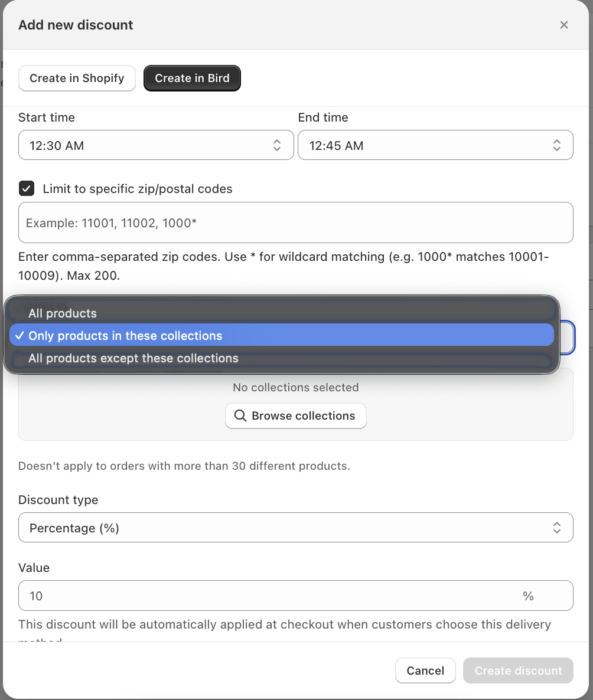Viewport: 593px width, 700px height.
Task: Click the Browse collections button
Action: [x=296, y=416]
